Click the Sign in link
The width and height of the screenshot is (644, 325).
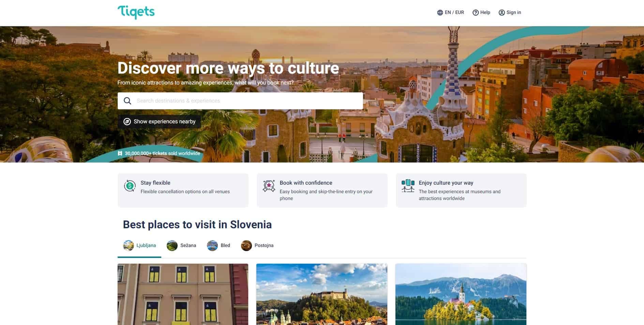point(510,13)
